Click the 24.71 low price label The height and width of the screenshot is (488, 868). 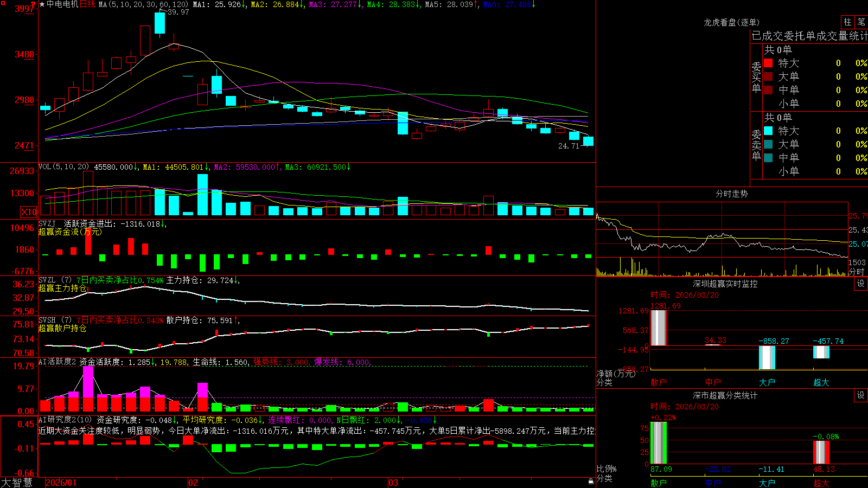(x=569, y=146)
